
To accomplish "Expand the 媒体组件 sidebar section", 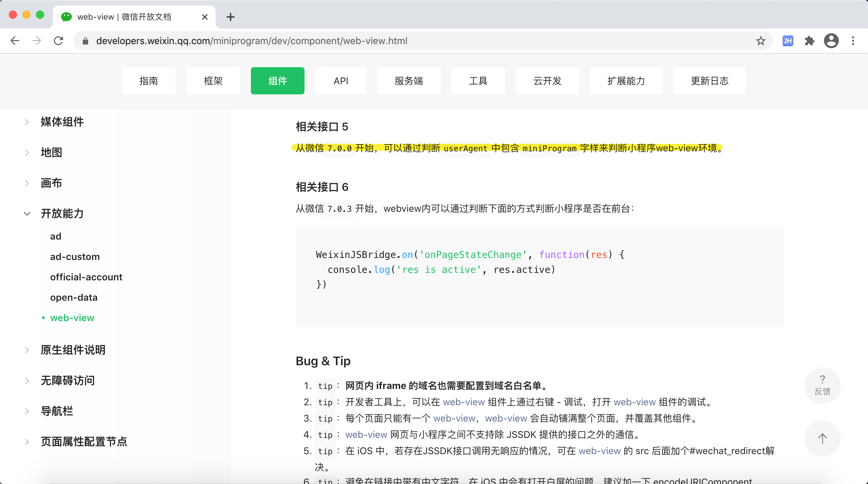I will (x=62, y=122).
